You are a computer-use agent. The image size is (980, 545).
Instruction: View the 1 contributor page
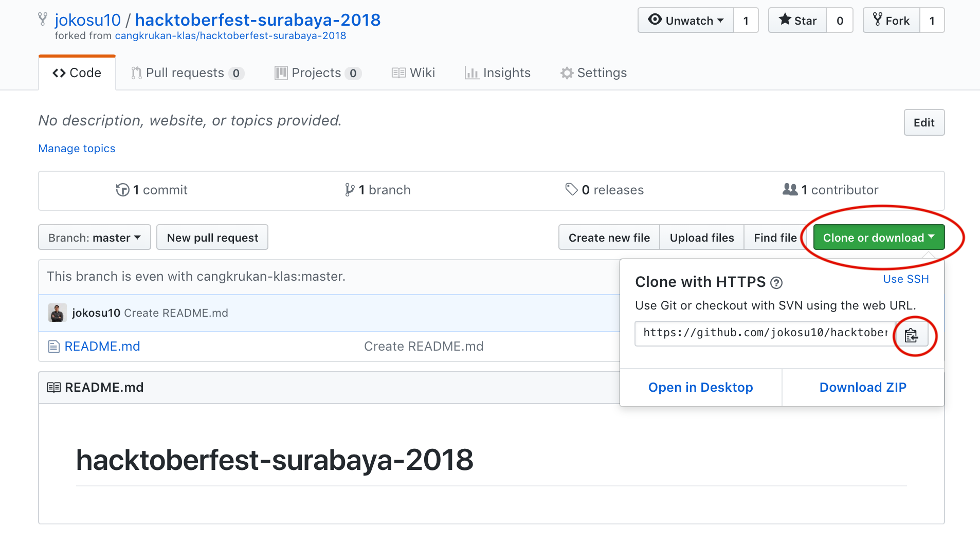[x=830, y=190]
